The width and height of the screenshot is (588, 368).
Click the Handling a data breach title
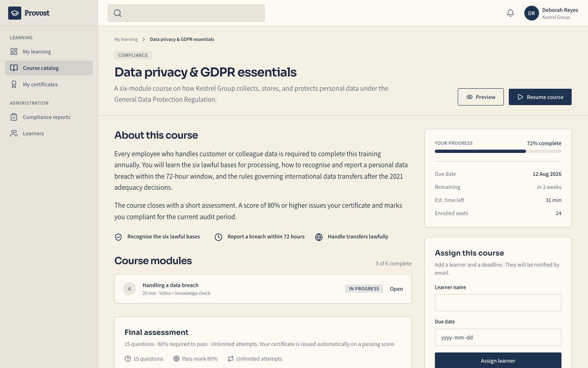point(170,285)
